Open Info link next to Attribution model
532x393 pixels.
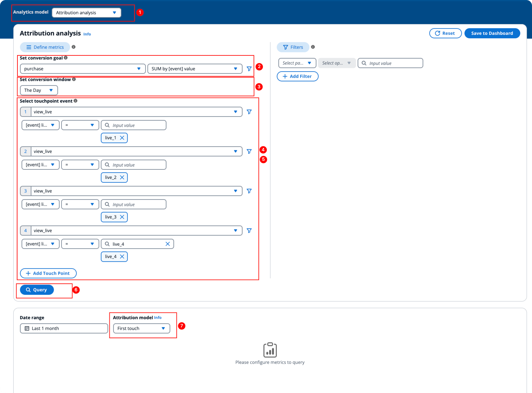click(158, 318)
